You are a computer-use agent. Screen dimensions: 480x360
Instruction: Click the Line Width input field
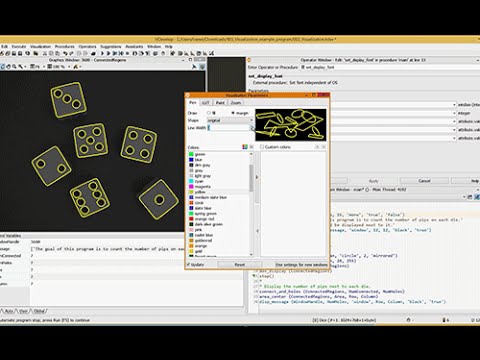228,128
